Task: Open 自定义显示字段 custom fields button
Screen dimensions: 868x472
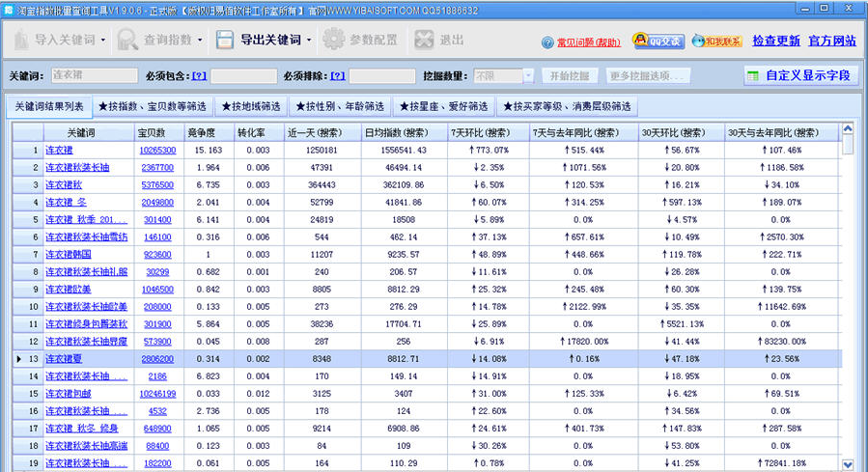Action: [798, 75]
